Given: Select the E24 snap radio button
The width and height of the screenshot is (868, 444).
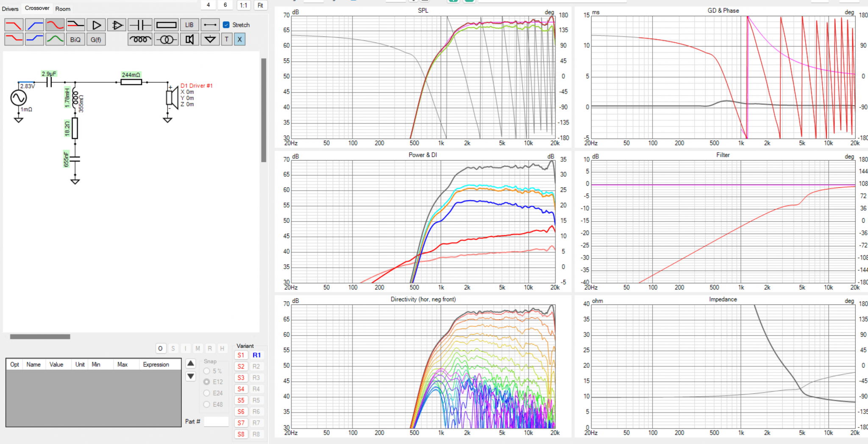Looking at the screenshot, I should coord(207,393).
